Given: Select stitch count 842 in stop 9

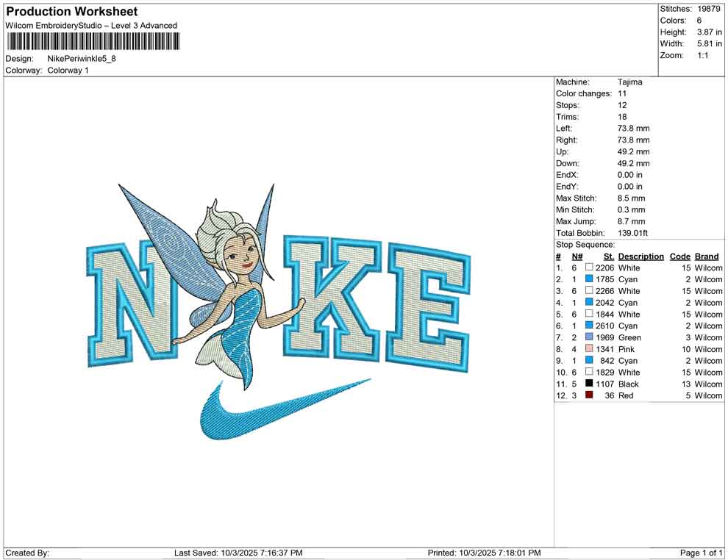Looking at the screenshot, I should tap(607, 361).
